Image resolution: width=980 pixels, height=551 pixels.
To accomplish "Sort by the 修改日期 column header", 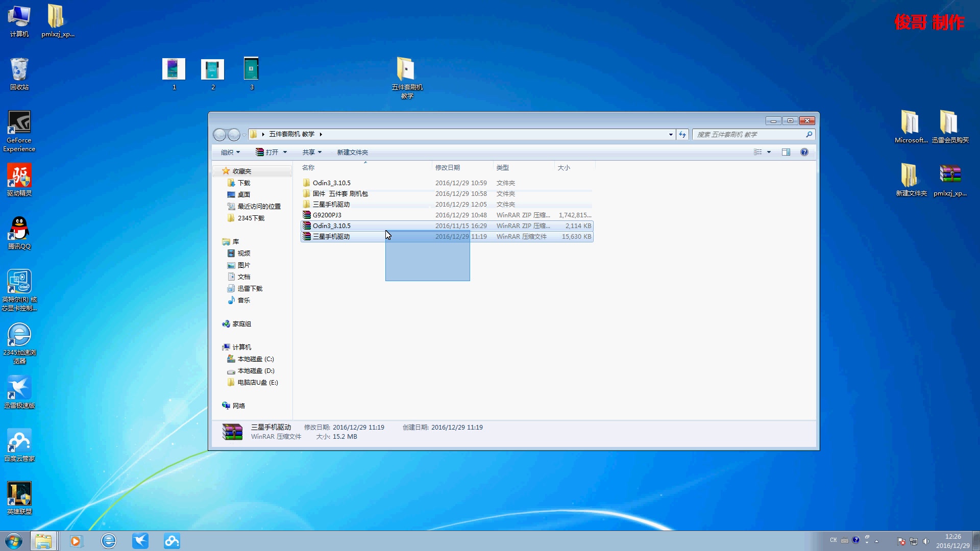I will point(462,167).
